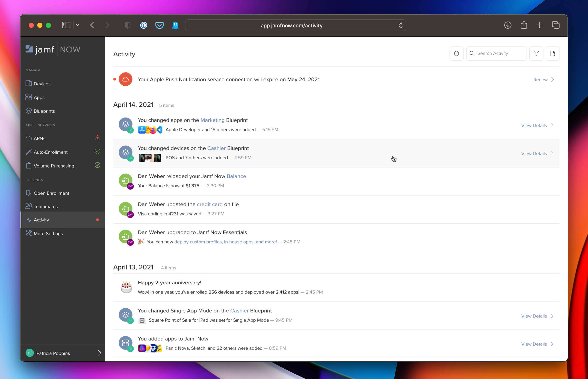588x379 pixels.
Task: Click the Balance link
Action: [236, 176]
